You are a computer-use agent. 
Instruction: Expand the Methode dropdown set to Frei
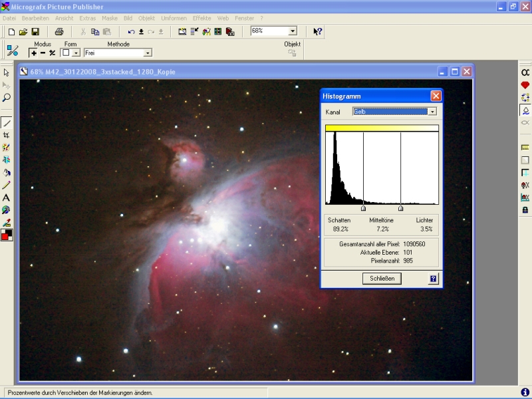click(x=148, y=53)
